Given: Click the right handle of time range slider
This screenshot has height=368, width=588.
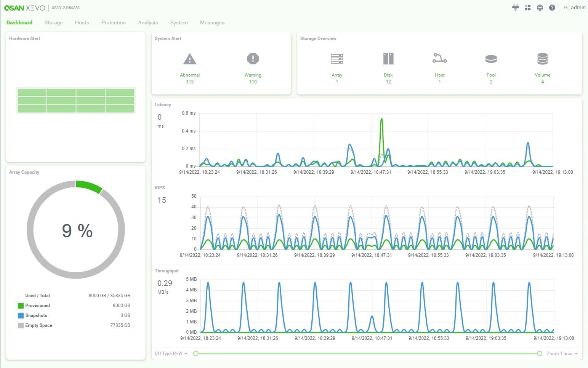Looking at the screenshot, I should coord(539,354).
